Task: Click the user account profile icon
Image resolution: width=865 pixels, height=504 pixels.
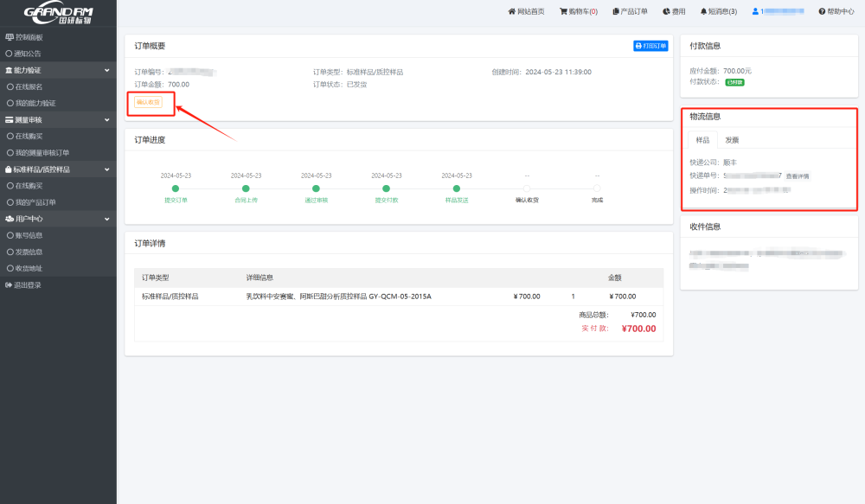Action: click(755, 11)
